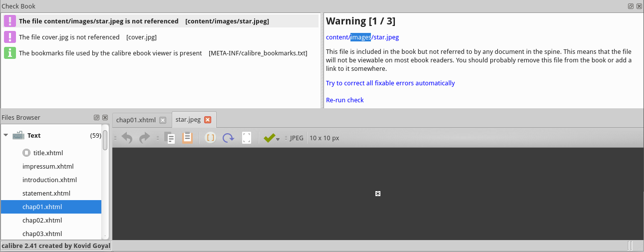This screenshot has width=644, height=252.
Task: Open chap03.xhtml in Files Browser
Action: [42, 234]
